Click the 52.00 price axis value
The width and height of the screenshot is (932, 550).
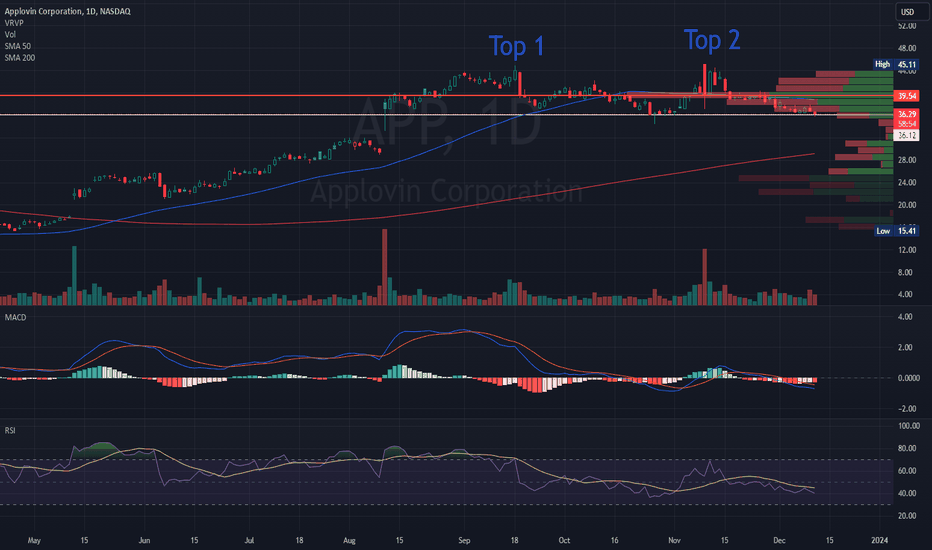click(x=907, y=26)
